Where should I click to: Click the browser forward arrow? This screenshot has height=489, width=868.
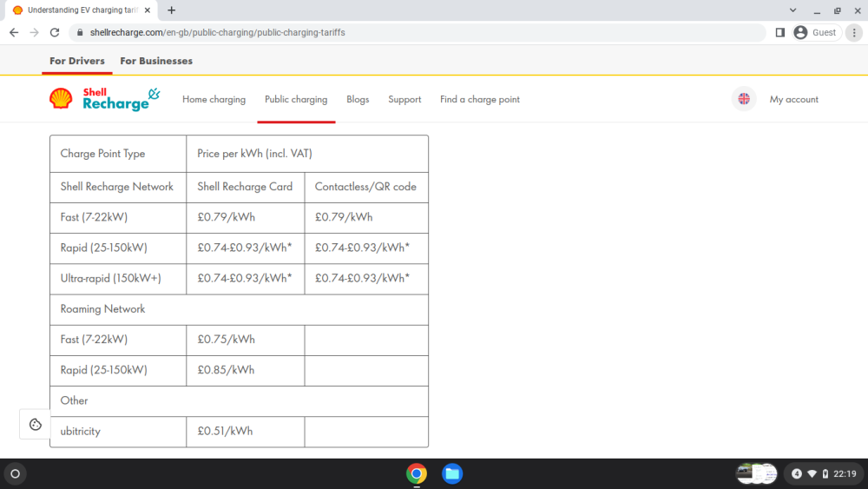(x=35, y=33)
